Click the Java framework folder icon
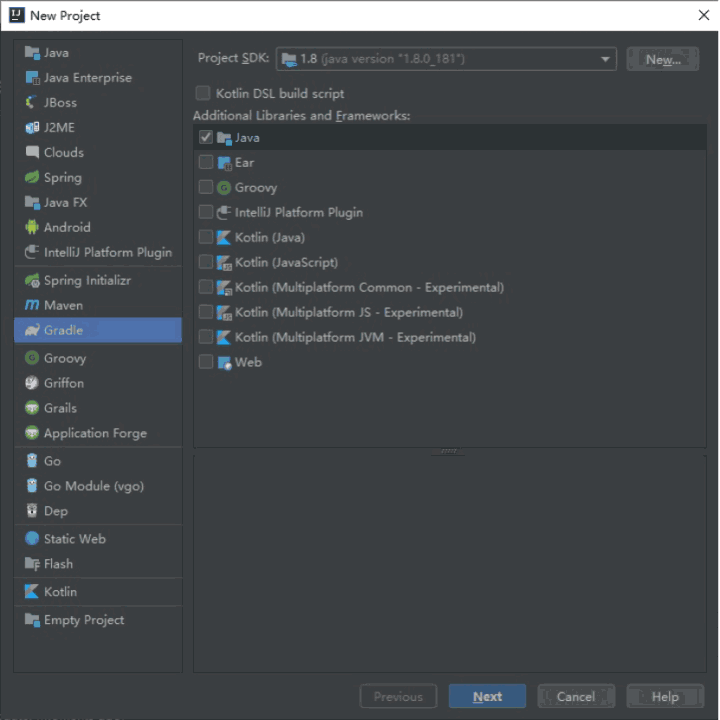 coord(224,138)
